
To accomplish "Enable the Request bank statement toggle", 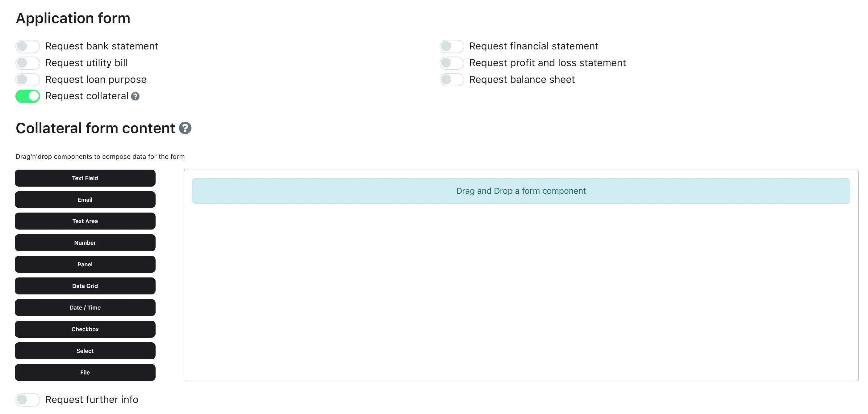I will 28,46.
